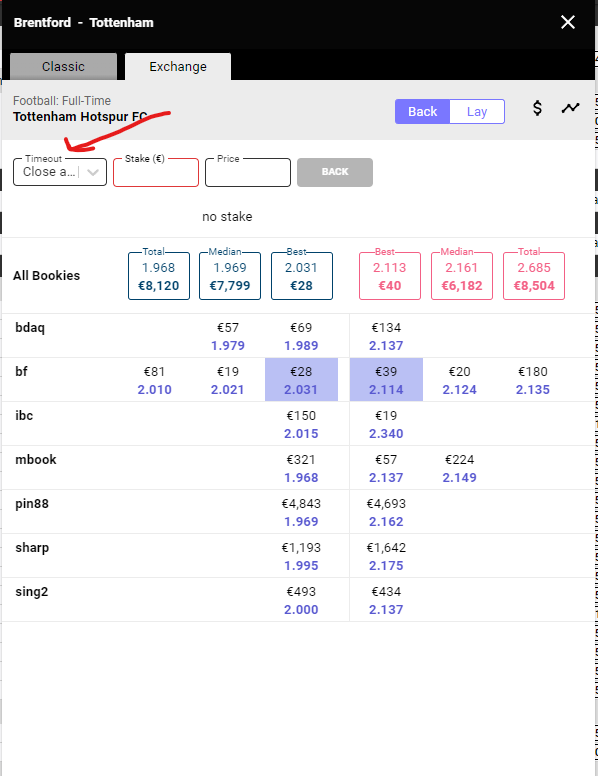This screenshot has width=598, height=776.
Task: Click the pink Best 2.113 box
Action: (390, 276)
